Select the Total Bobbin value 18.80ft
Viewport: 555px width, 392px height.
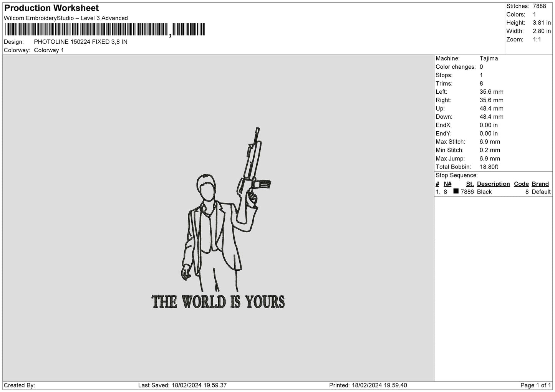point(489,167)
